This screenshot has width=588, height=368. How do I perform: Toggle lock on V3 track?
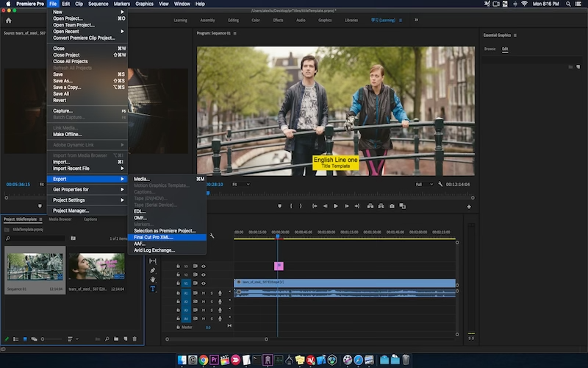tap(178, 266)
